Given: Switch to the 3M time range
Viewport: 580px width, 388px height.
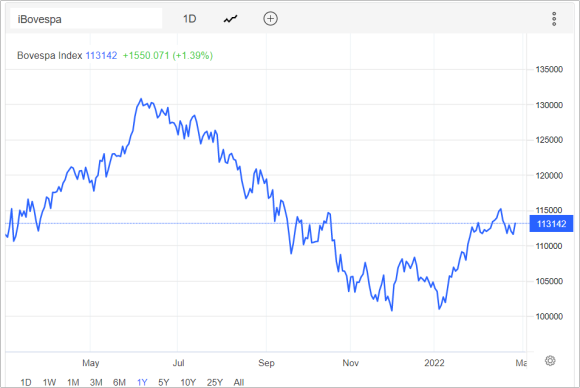Looking at the screenshot, I should [96, 382].
